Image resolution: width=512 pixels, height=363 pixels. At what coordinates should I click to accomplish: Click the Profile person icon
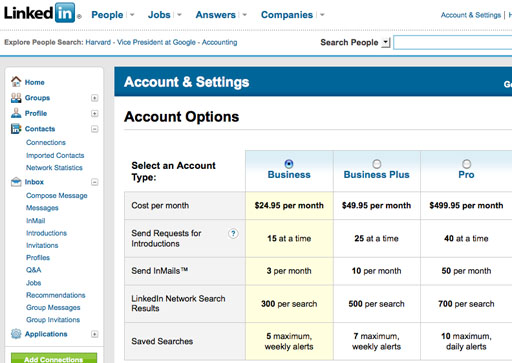click(x=16, y=113)
